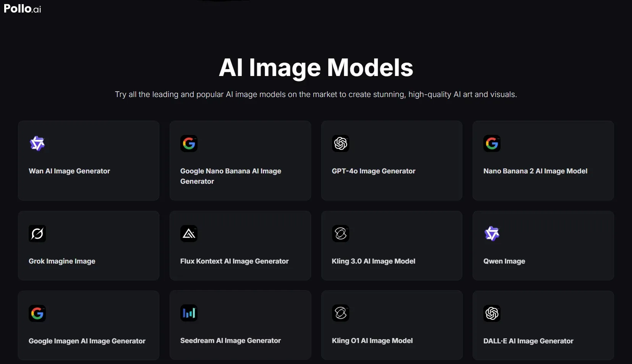Select Nano Banana 2 AI Image Model title
The height and width of the screenshot is (364, 632).
pyautogui.click(x=535, y=171)
